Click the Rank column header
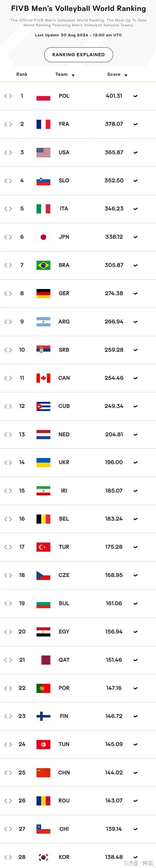This screenshot has width=156, height=868. pyautogui.click(x=22, y=75)
